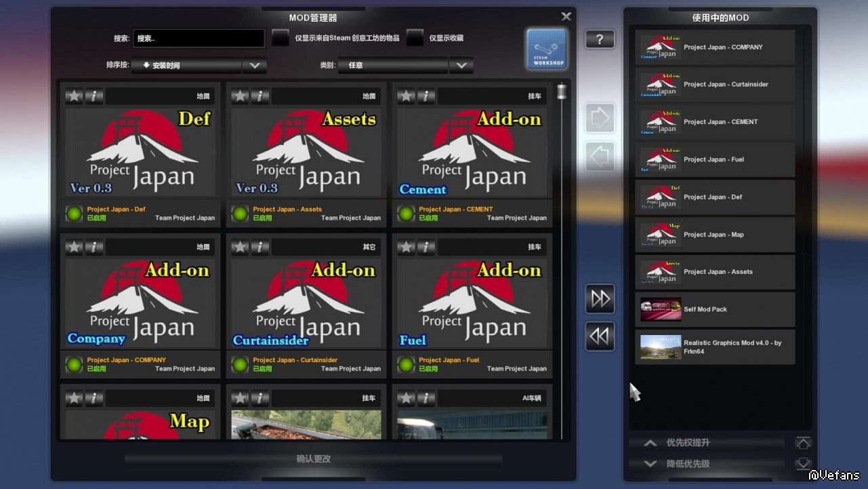Show info for Project Japan - Assets card

pyautogui.click(x=260, y=96)
